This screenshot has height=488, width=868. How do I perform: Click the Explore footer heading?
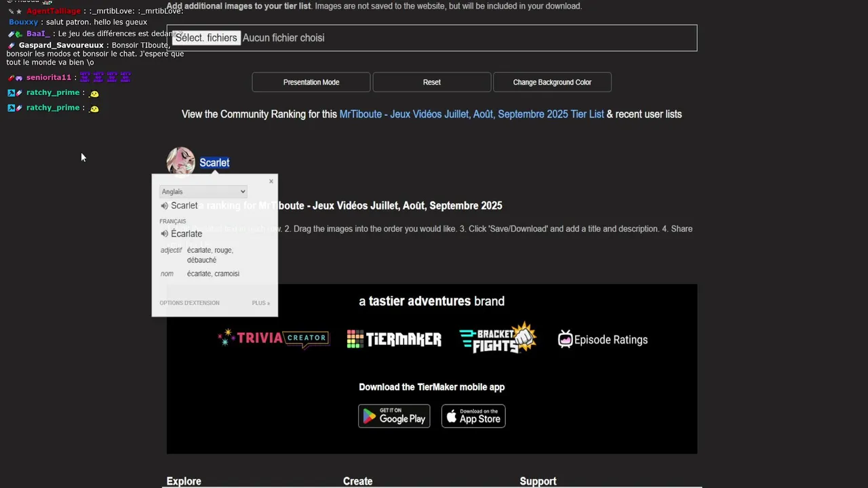pos(184,481)
